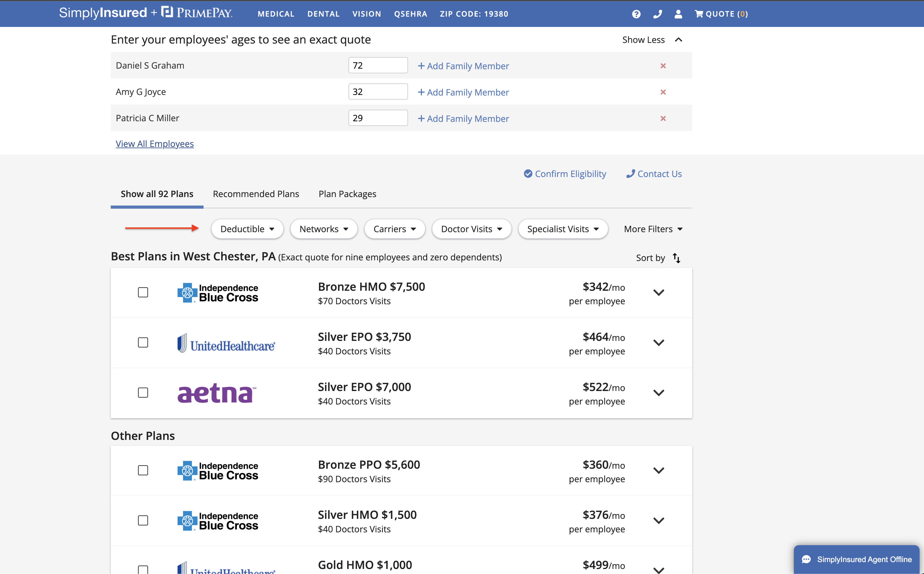
Task: Select the Aetna Silver EPO $7,000 checkbox
Action: (143, 393)
